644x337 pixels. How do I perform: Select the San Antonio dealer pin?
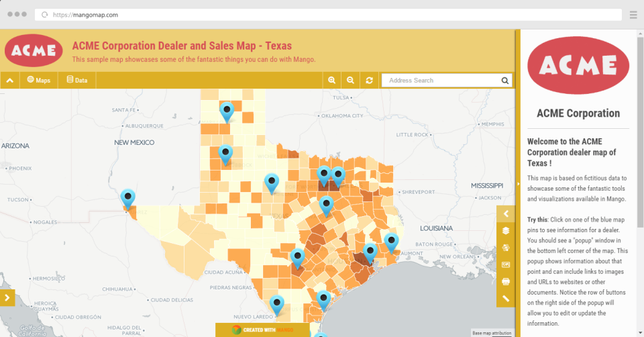coord(297,258)
